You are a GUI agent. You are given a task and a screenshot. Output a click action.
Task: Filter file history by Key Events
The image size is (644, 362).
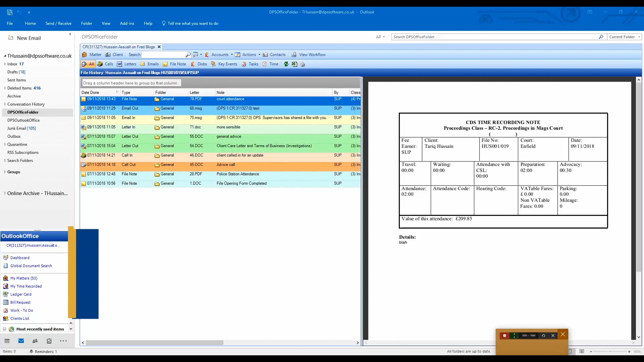(x=224, y=64)
